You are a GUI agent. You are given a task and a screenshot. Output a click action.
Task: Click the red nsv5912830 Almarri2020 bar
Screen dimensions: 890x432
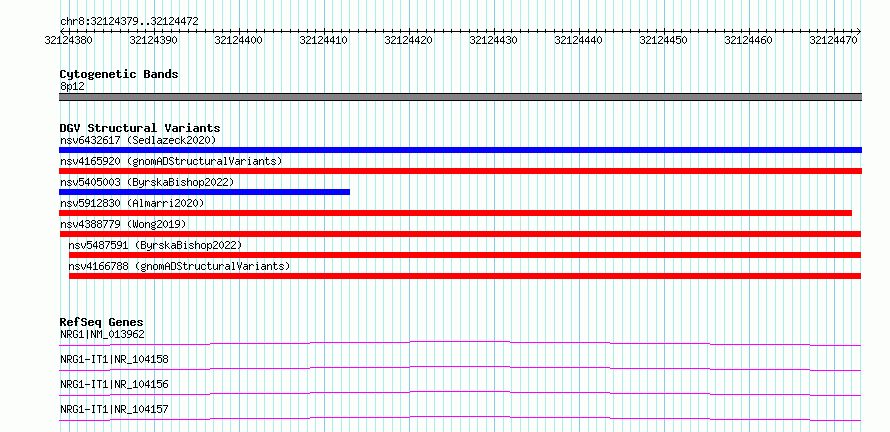(x=455, y=213)
